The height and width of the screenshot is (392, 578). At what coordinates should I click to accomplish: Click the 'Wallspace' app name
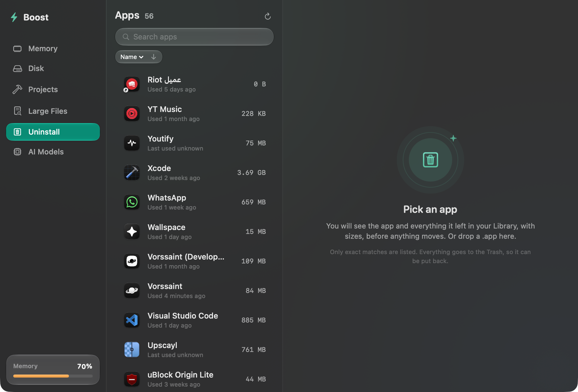click(x=166, y=227)
